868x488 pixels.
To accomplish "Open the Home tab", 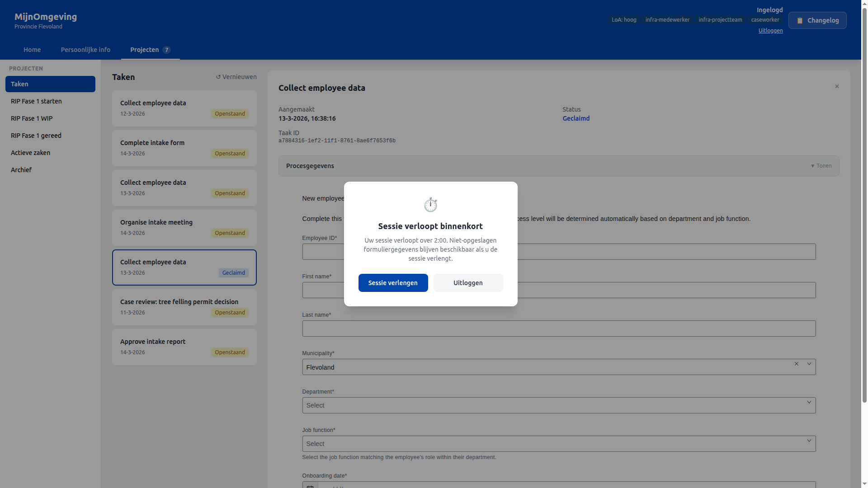I will click(32, 50).
